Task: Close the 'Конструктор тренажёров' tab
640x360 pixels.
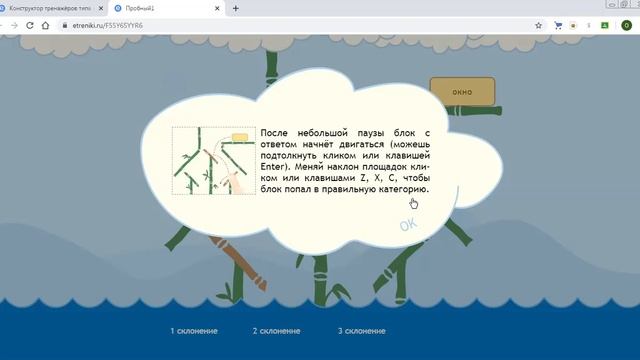Action: pos(101,8)
